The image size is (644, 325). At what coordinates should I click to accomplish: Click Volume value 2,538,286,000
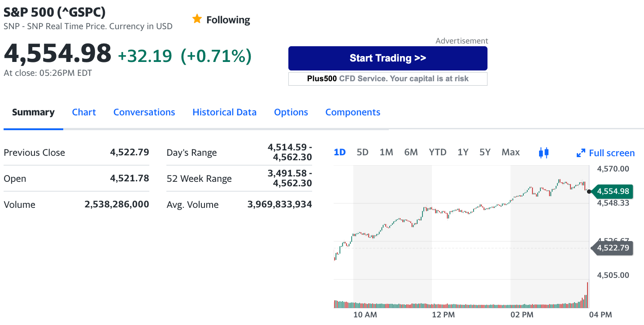coord(117,204)
